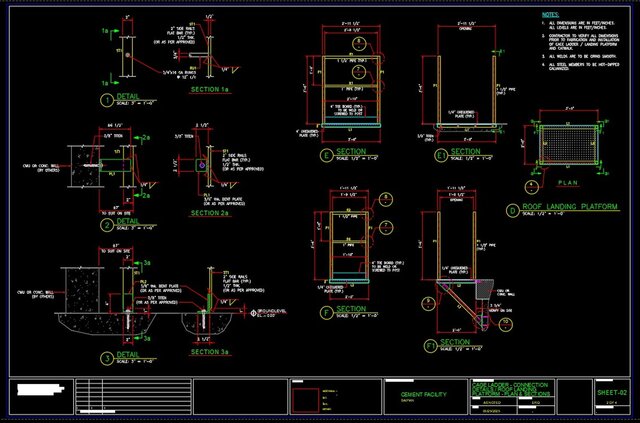640x423 pixels.
Task: Select the Section F circle marker
Action: 326,311
